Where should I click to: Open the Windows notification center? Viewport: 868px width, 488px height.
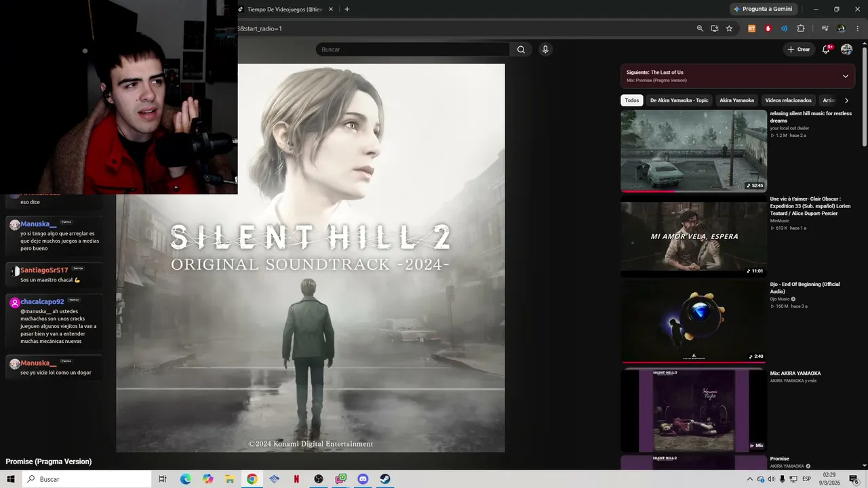854,479
